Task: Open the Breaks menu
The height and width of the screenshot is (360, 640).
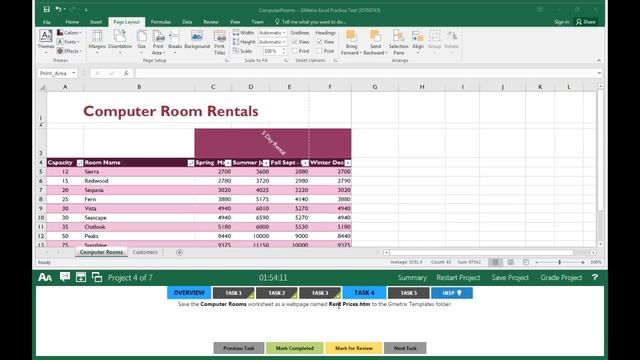Action: click(175, 42)
